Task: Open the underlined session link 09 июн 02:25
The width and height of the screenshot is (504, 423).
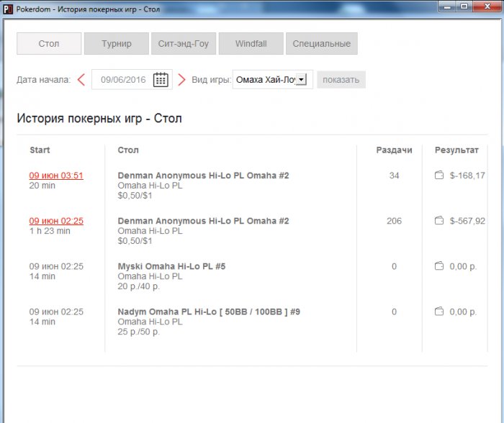Action: [56, 221]
